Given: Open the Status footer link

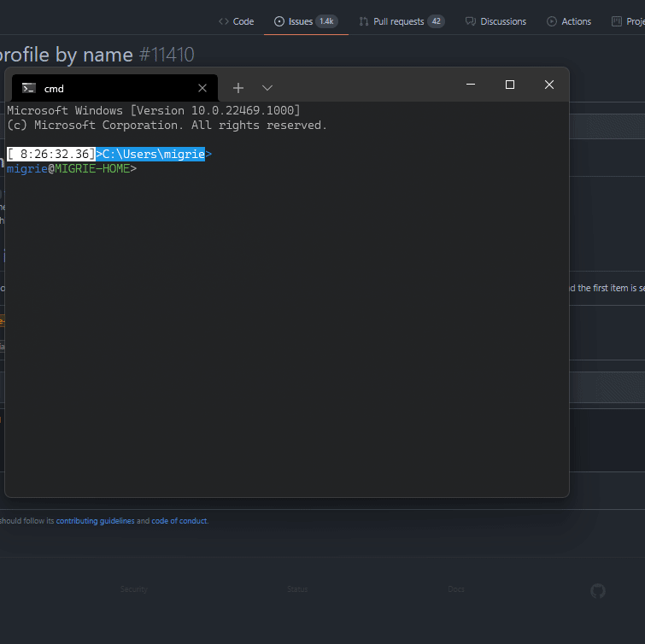Looking at the screenshot, I should click(297, 588).
